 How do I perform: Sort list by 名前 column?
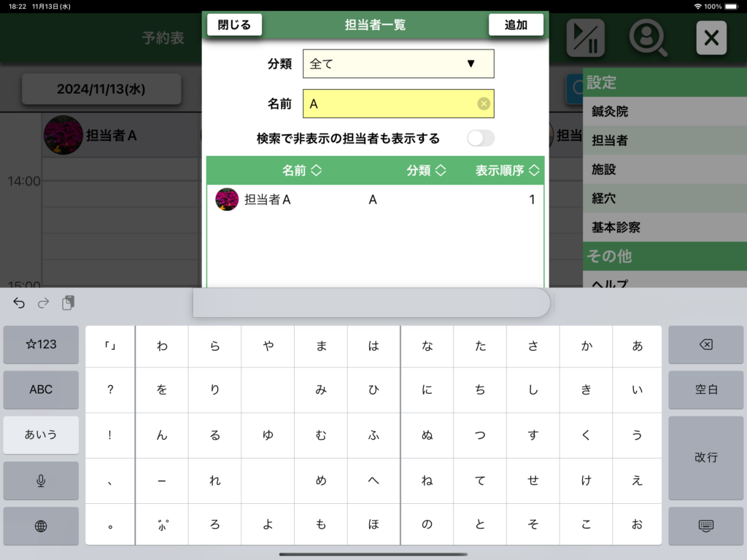(302, 171)
